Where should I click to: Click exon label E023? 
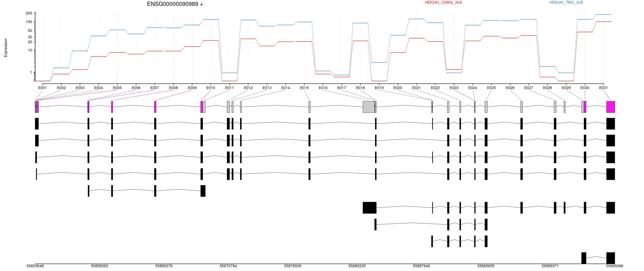(x=454, y=88)
